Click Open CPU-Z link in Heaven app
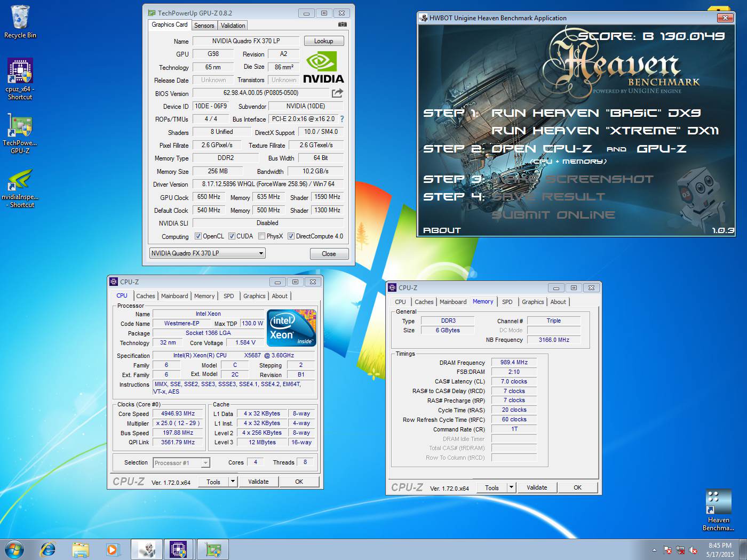 coord(542,149)
